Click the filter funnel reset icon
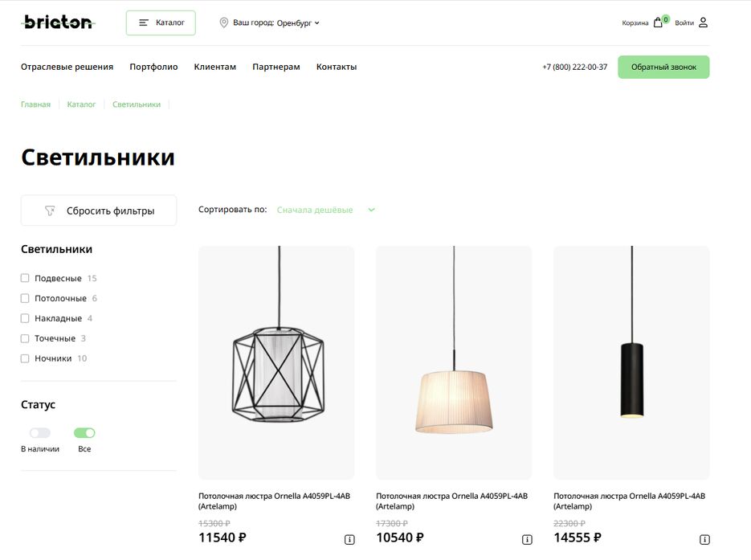751x560 pixels. point(50,211)
